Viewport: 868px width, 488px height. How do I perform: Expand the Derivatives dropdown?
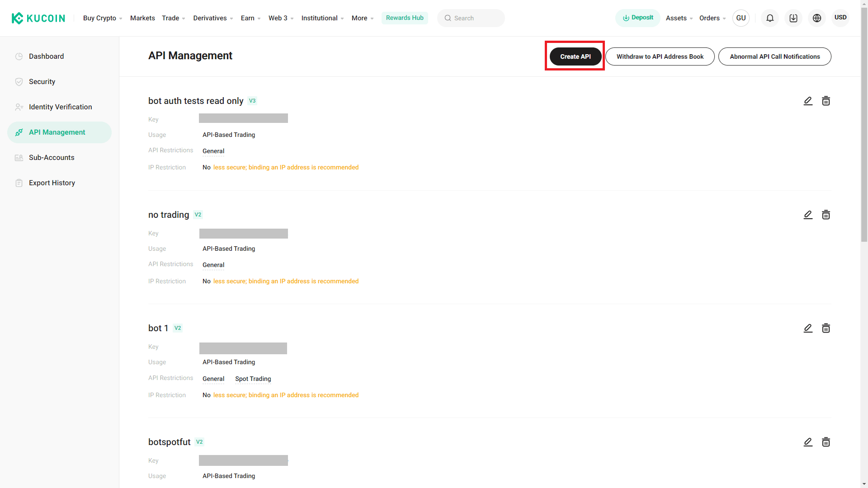pos(213,18)
